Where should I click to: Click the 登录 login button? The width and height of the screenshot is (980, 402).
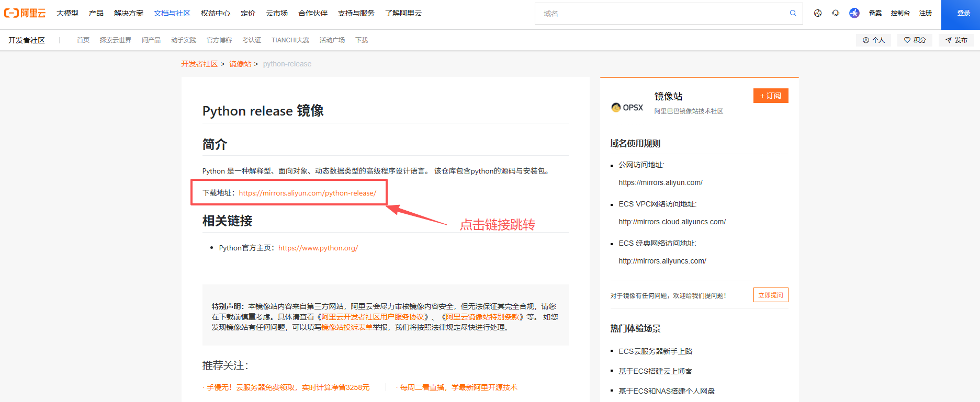tap(963, 13)
